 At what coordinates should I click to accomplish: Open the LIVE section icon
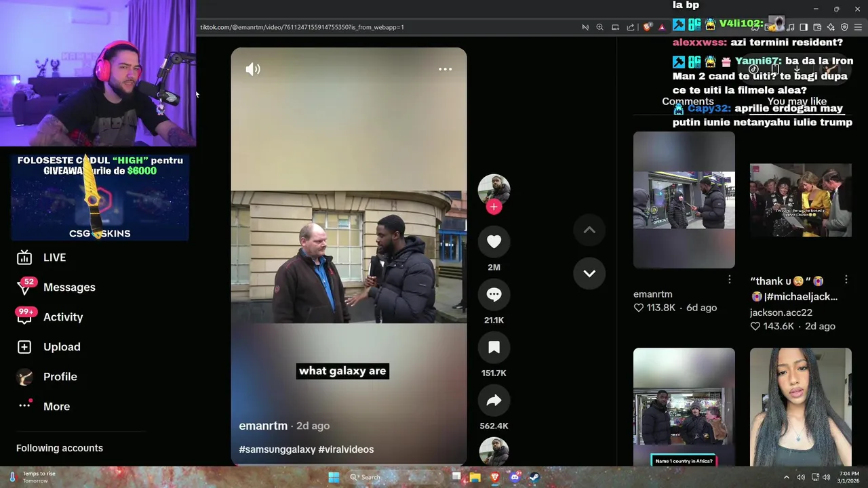24,258
